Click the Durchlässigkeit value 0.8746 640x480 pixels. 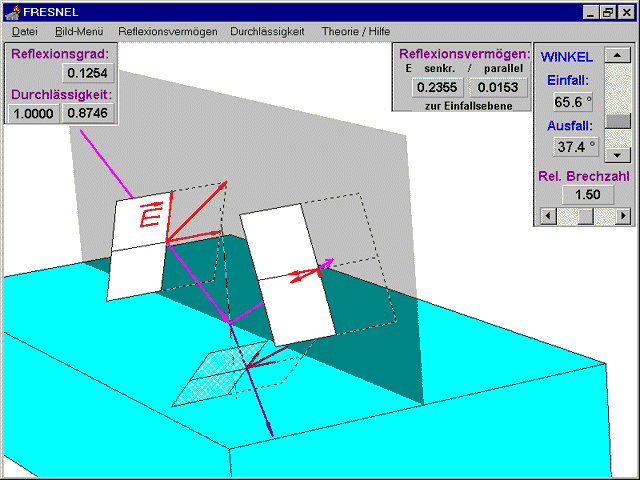[88, 113]
